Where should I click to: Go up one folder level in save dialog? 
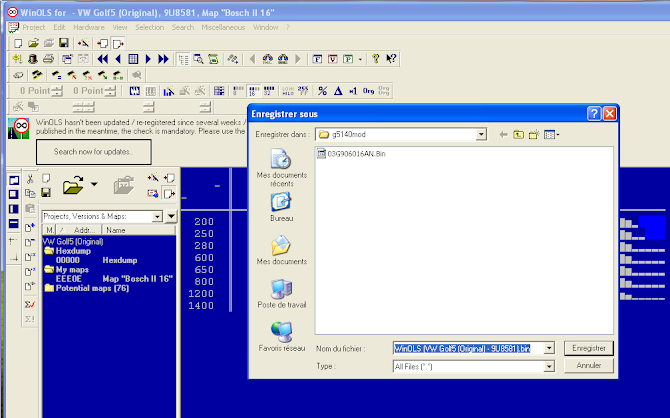pyautogui.click(x=518, y=135)
